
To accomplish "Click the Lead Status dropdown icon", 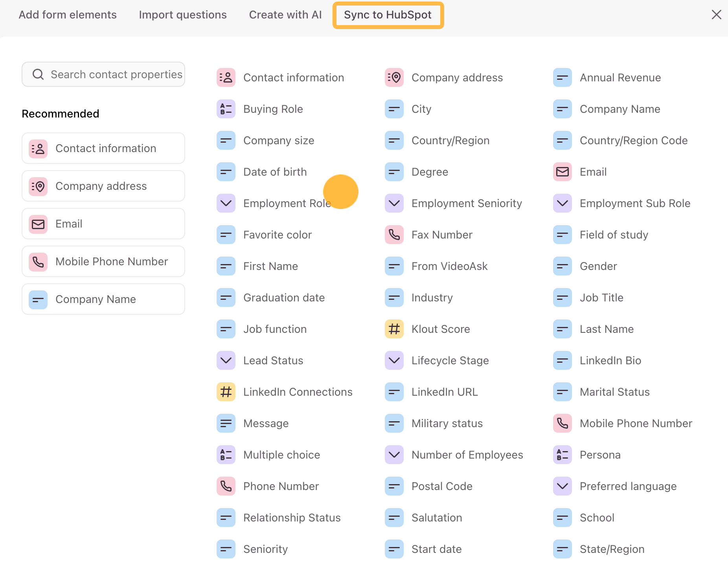I will click(x=226, y=360).
